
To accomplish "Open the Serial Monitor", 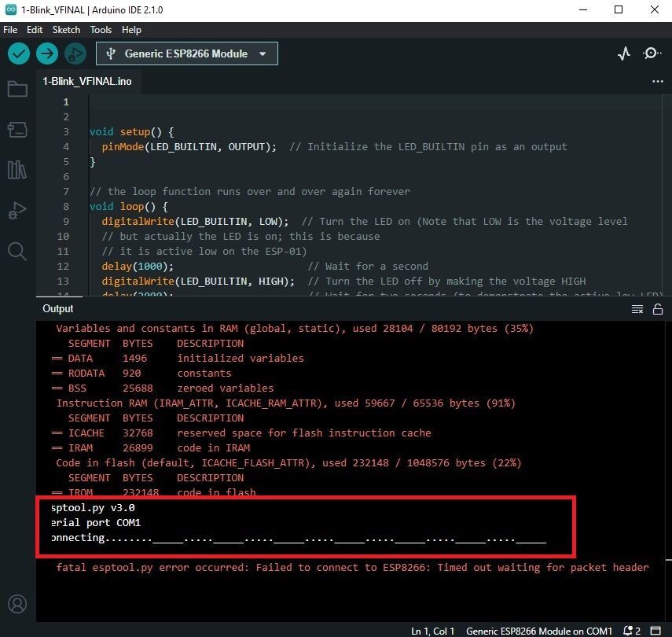I will click(x=652, y=53).
